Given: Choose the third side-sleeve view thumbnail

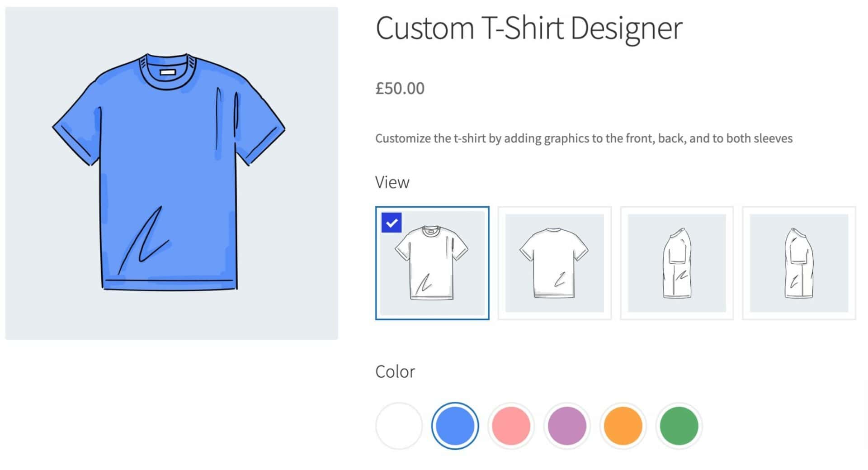Looking at the screenshot, I should pyautogui.click(x=677, y=263).
